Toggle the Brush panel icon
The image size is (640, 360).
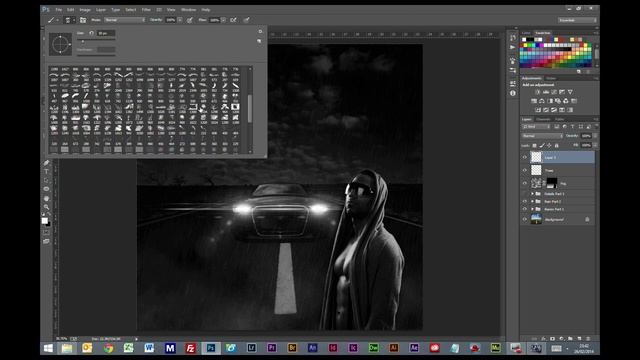pos(83,20)
